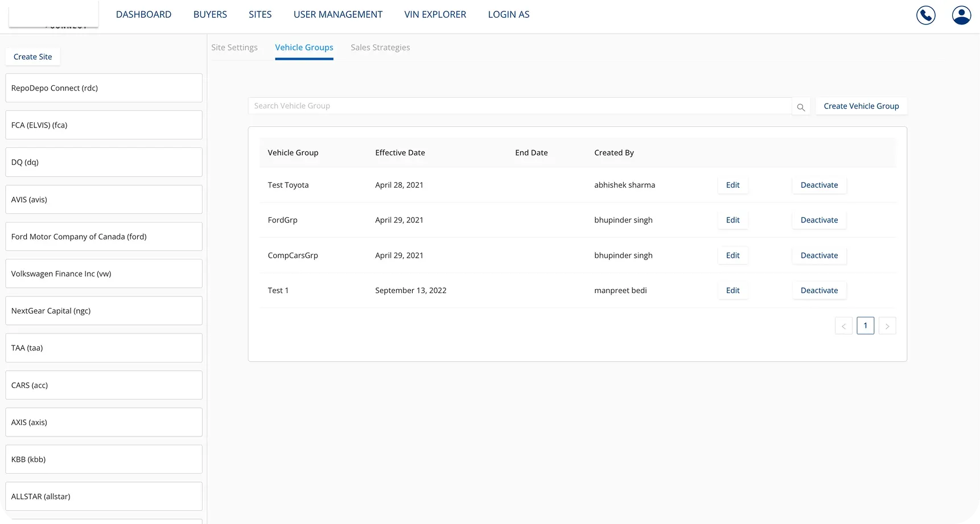Deactivate the Test 1 vehicle group
Image resolution: width=980 pixels, height=524 pixels.
click(x=819, y=290)
